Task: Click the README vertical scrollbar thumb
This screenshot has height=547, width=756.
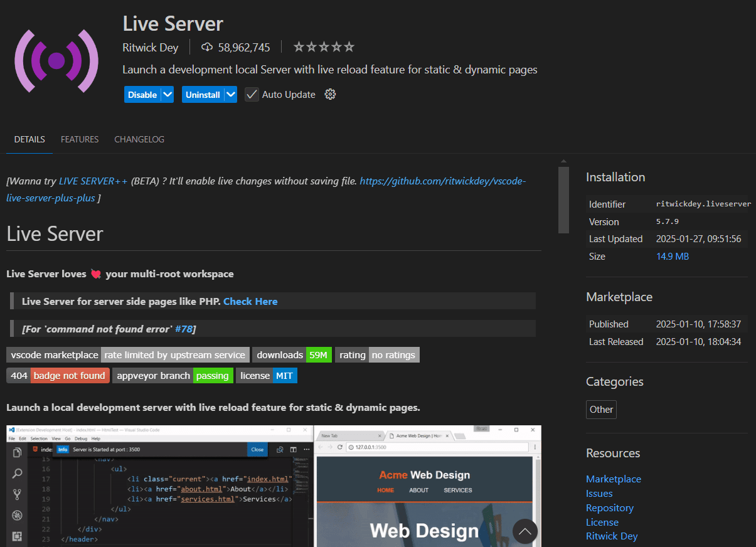Action: click(563, 200)
